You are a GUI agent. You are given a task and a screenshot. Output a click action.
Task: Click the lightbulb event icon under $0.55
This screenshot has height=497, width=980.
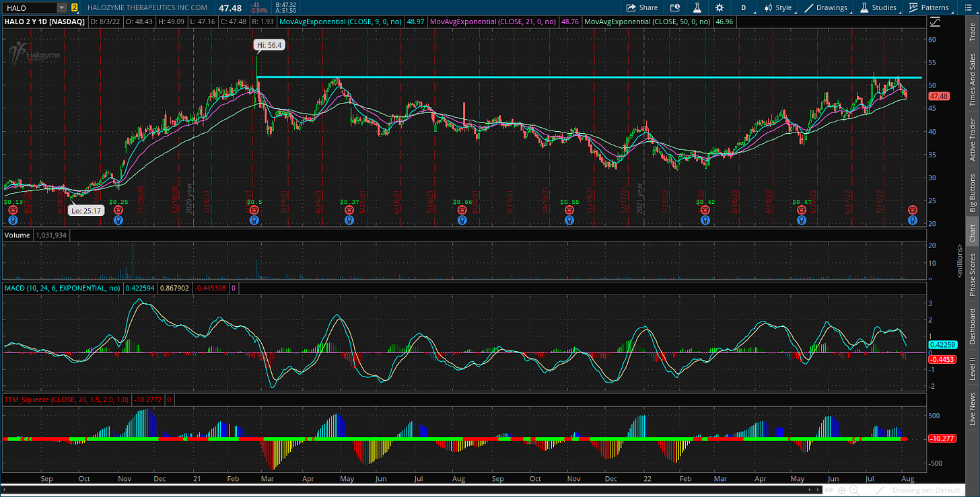570,219
